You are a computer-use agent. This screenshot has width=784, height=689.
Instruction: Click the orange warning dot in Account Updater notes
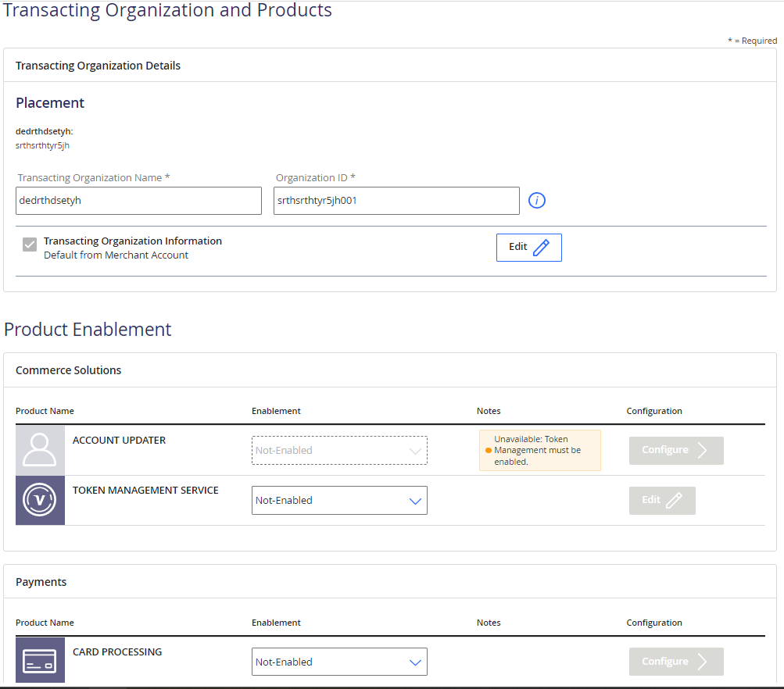click(x=489, y=451)
